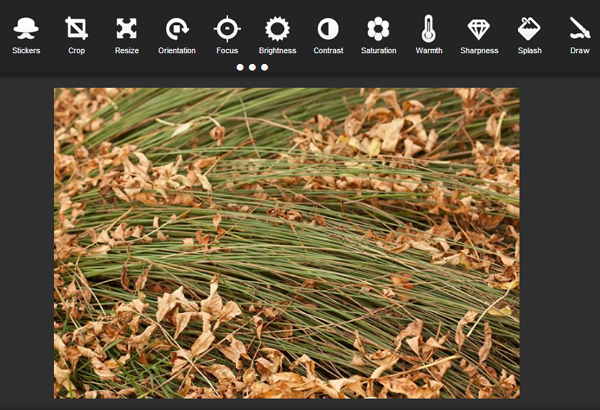Switch to second toolbar page dot
Screen dimensions: 600x410
coord(252,67)
